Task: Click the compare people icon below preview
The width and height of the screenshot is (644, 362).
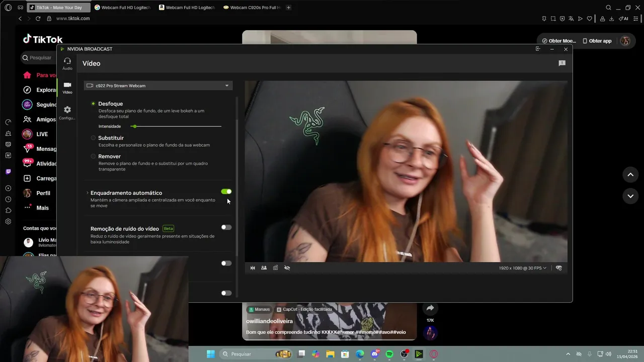Action: tap(264, 268)
